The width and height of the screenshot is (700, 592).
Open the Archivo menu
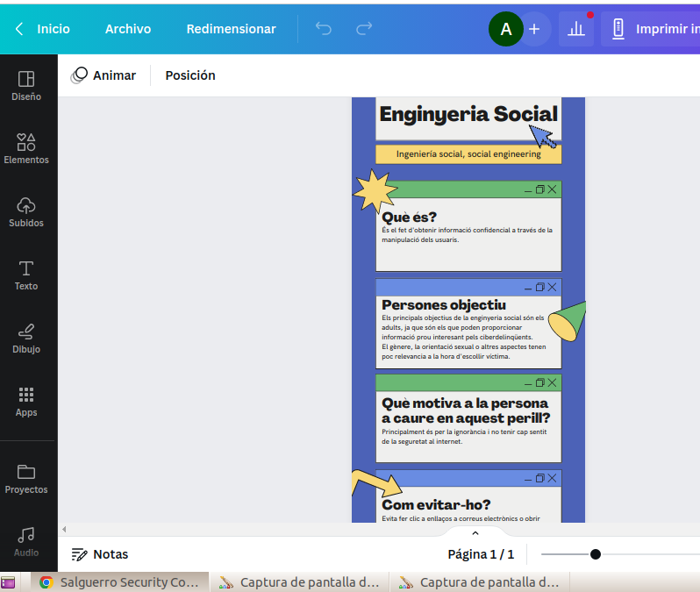(128, 29)
